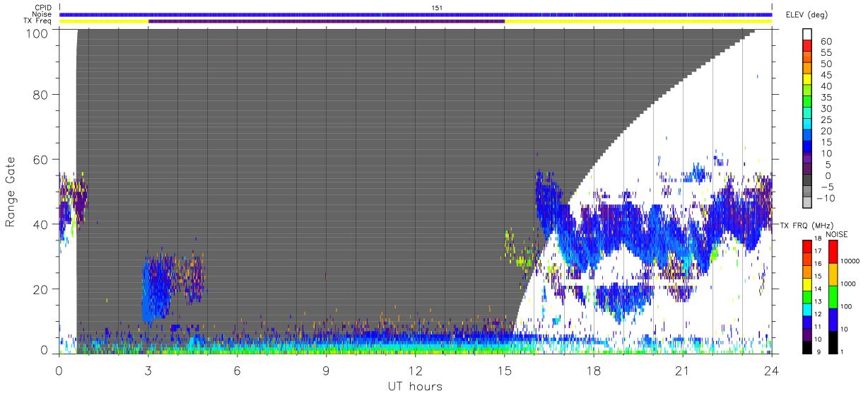Click the 40 tick on the Range Gate axis

pos(40,224)
